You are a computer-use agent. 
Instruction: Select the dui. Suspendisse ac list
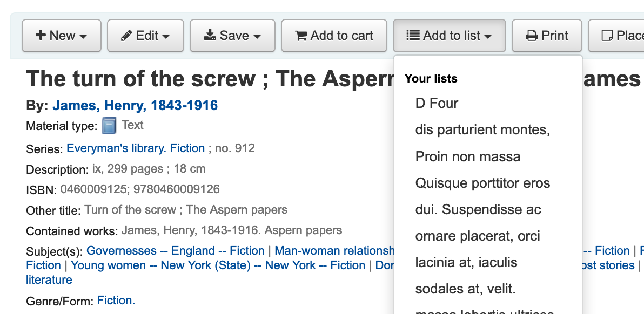(478, 210)
